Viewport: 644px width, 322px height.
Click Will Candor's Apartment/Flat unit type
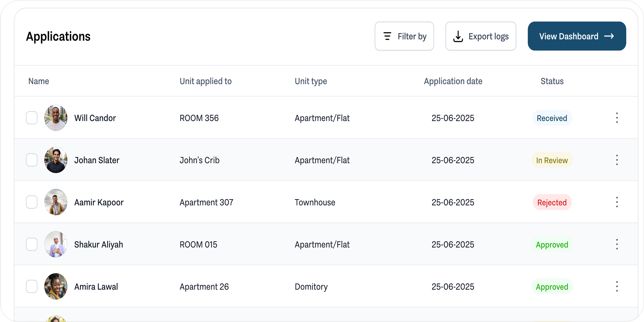coord(322,118)
